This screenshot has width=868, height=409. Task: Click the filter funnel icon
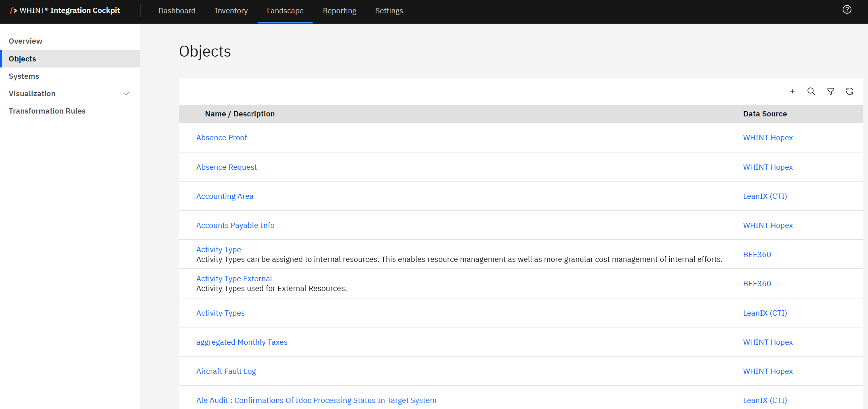pyautogui.click(x=830, y=91)
